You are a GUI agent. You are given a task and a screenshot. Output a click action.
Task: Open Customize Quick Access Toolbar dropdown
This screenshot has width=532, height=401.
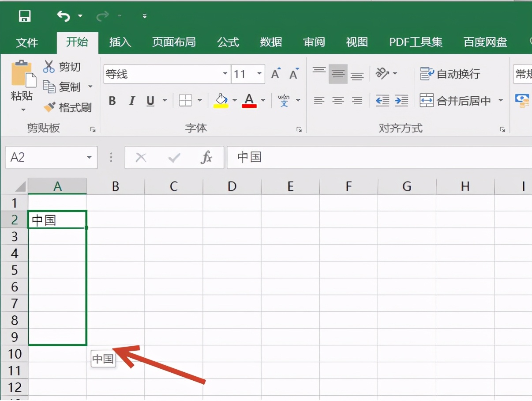point(145,16)
